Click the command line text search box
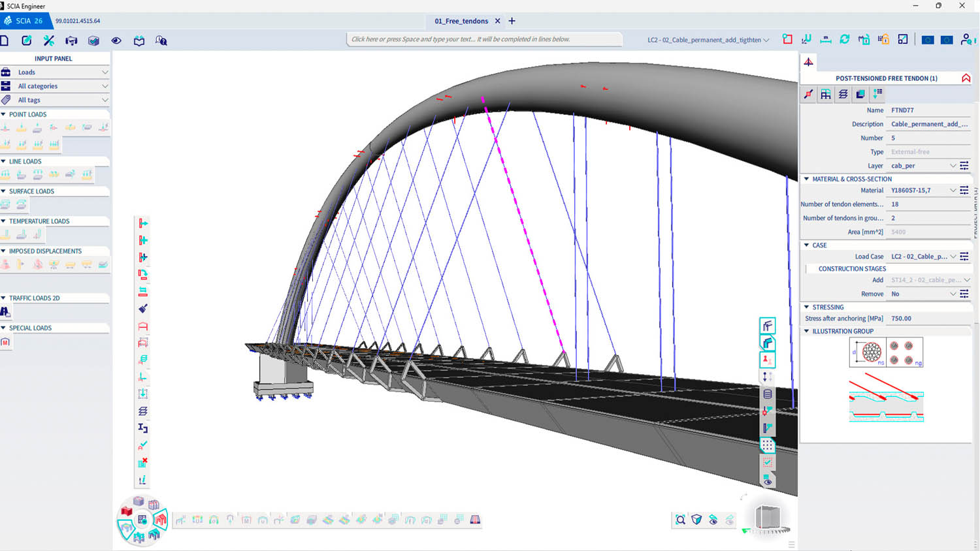 click(x=483, y=39)
